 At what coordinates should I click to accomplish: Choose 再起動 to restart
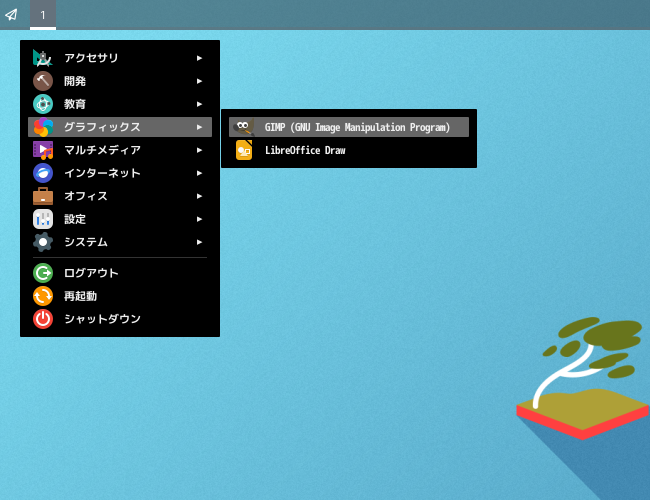(120, 296)
